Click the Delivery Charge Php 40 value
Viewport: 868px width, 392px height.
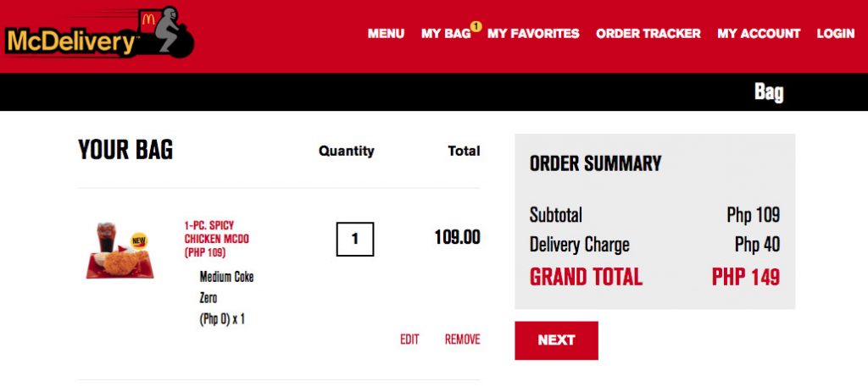tap(757, 245)
